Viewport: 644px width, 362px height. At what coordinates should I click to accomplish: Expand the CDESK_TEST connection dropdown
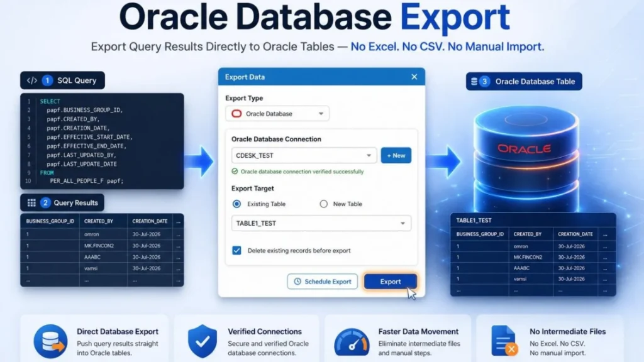coord(304,156)
